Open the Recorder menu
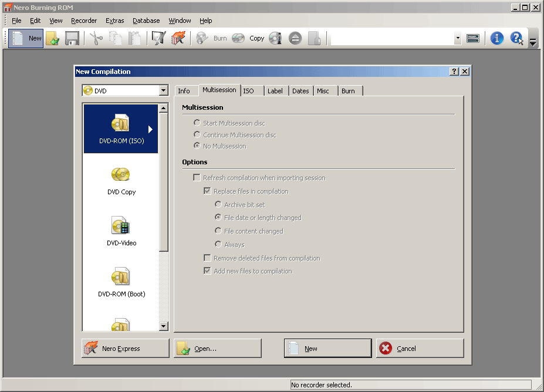Screen dimensions: 544x392 [x=84, y=21]
